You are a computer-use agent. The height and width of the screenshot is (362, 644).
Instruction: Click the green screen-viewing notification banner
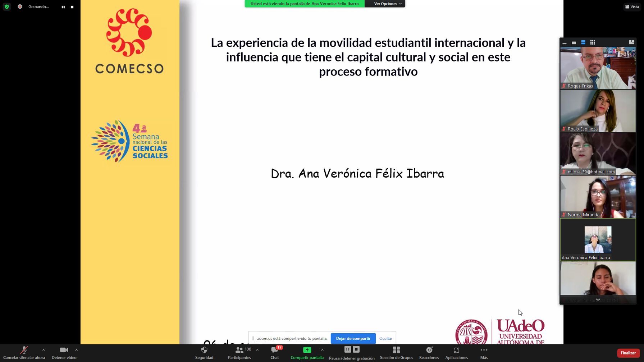305,4
